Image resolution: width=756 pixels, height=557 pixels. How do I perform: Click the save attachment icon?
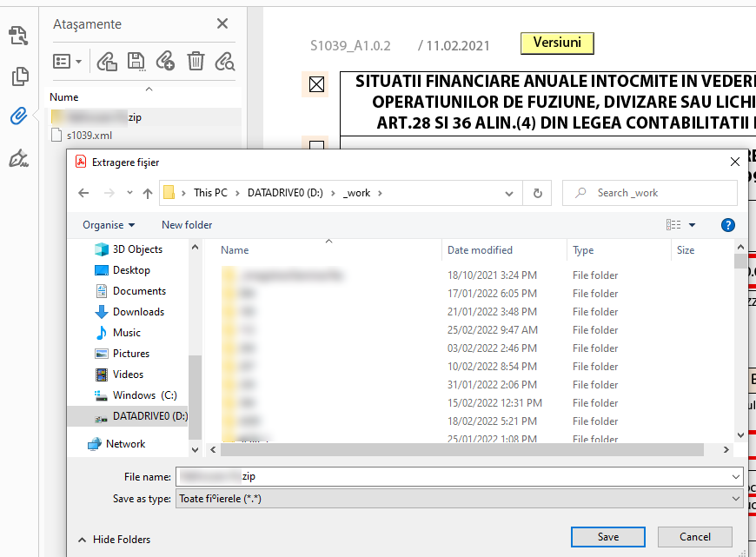pyautogui.click(x=136, y=62)
